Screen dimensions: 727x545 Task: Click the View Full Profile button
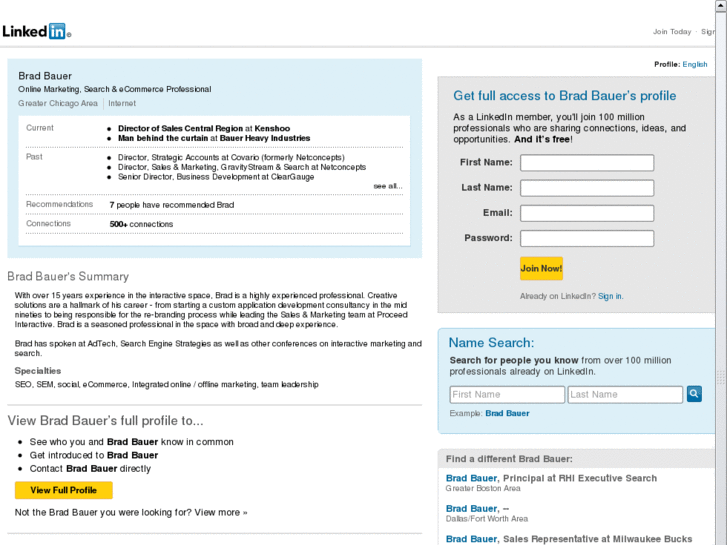(x=64, y=490)
